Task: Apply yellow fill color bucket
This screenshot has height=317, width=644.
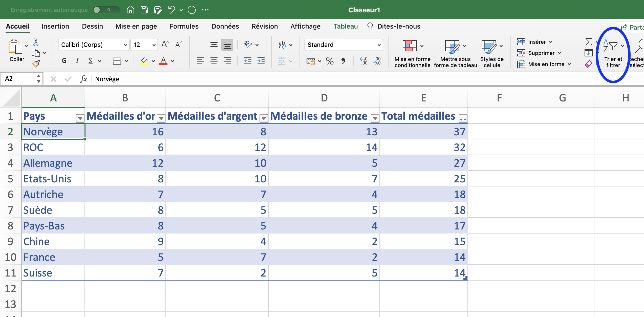Action: coord(144,61)
